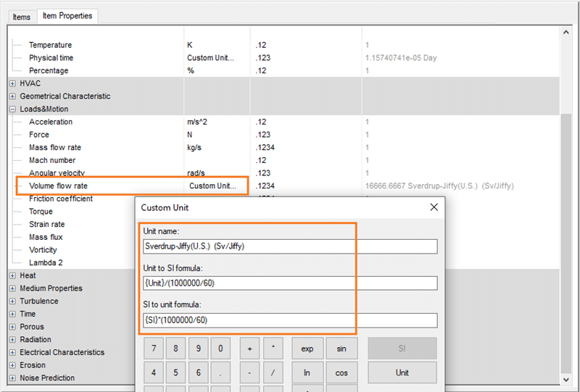Viewport: 580px width, 392px height.
Task: Click the scrollbar up arrow
Action: click(566, 33)
